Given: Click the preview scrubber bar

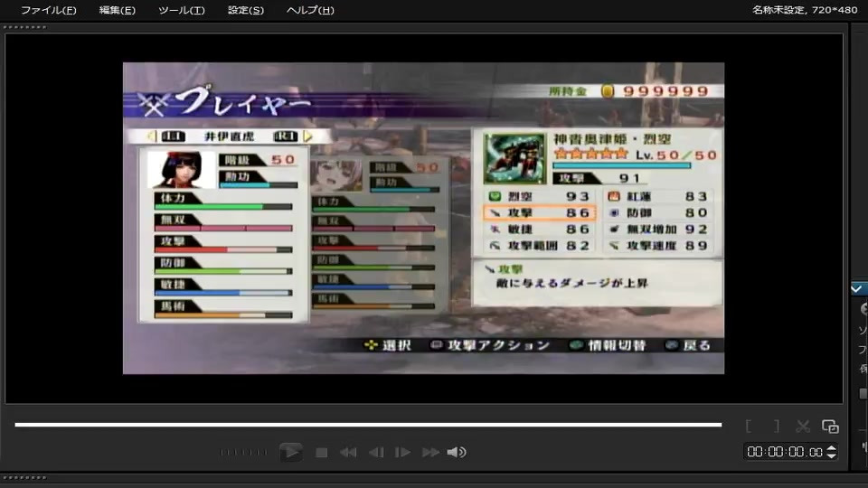Looking at the screenshot, I should tap(368, 425).
